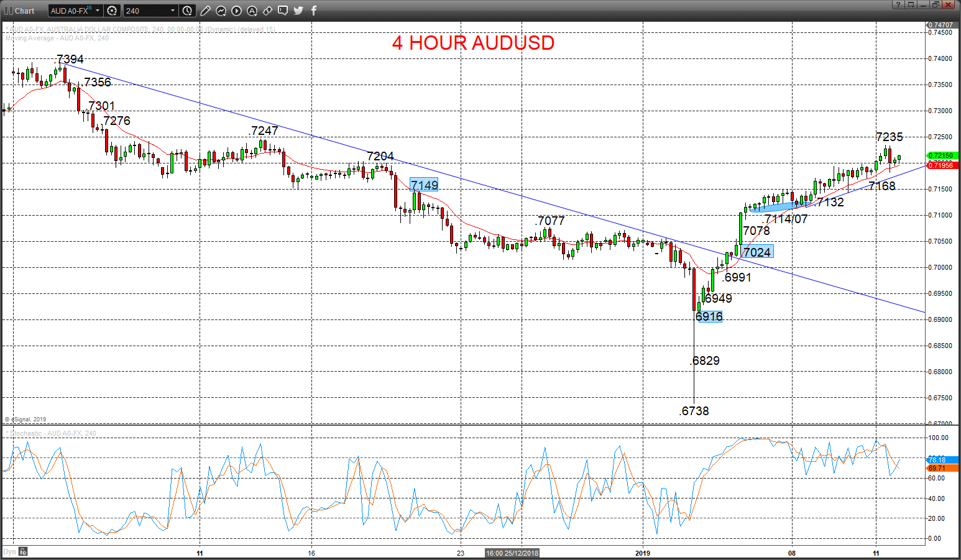Click the help question mark button
The width and height of the screenshot is (961, 560).
pos(898,5)
